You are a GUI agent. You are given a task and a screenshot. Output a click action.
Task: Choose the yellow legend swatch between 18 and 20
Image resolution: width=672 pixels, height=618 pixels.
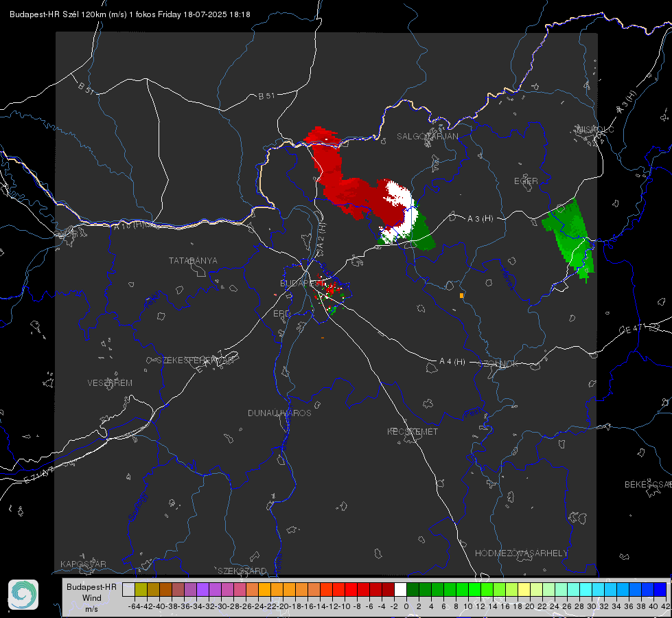coord(524,590)
